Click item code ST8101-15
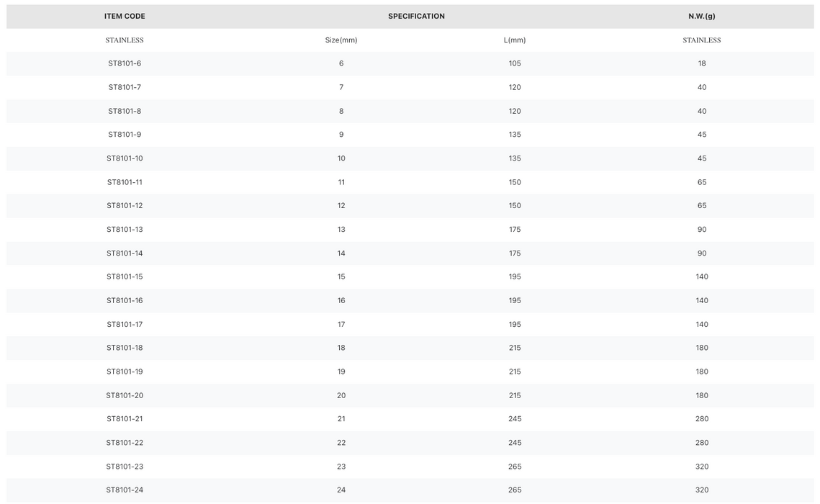Screen dimensions: 820x504 (x=125, y=276)
